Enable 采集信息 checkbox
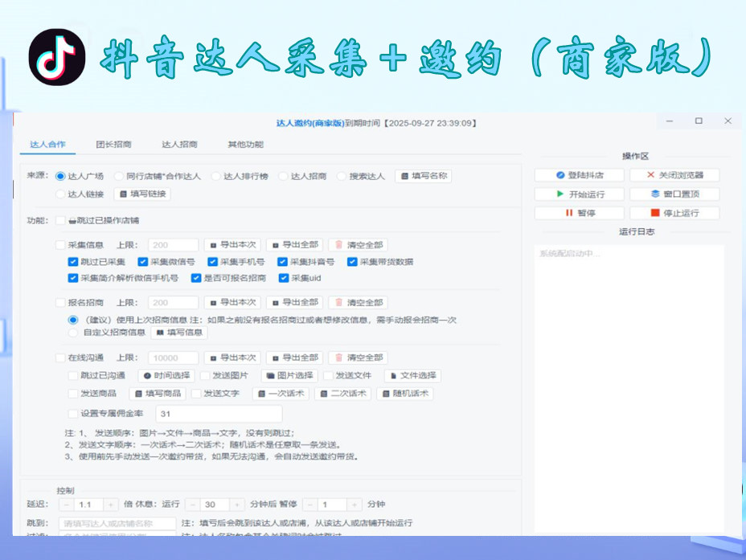 [60, 245]
